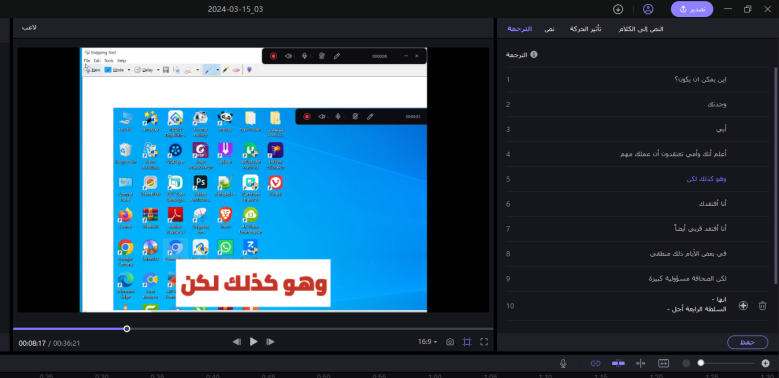Toggle the timeline snapping icon

(619, 363)
